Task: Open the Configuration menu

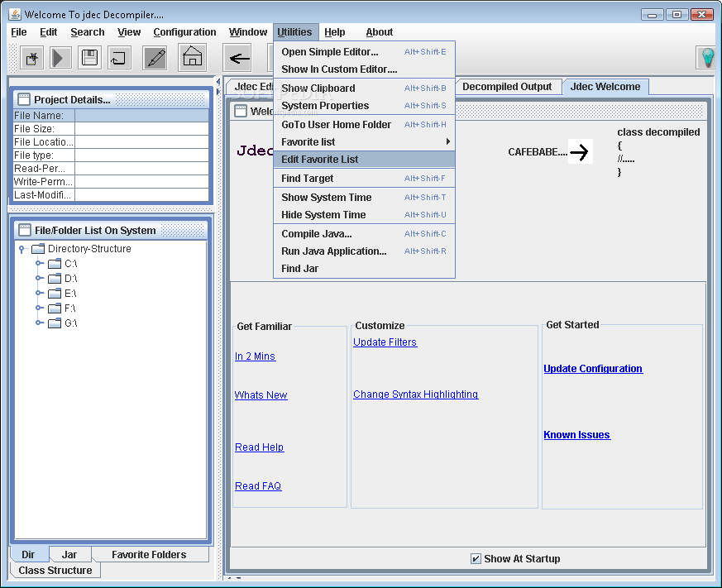Action: click(x=184, y=32)
